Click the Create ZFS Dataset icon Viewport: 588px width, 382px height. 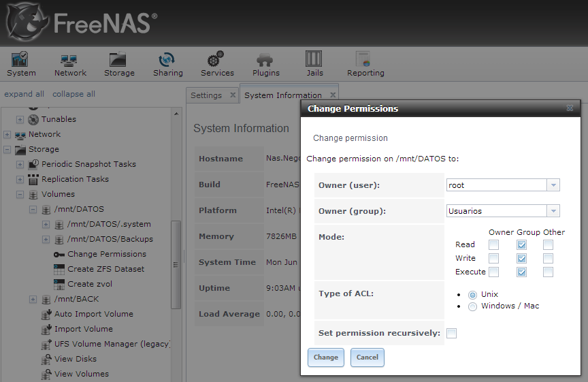(59, 270)
